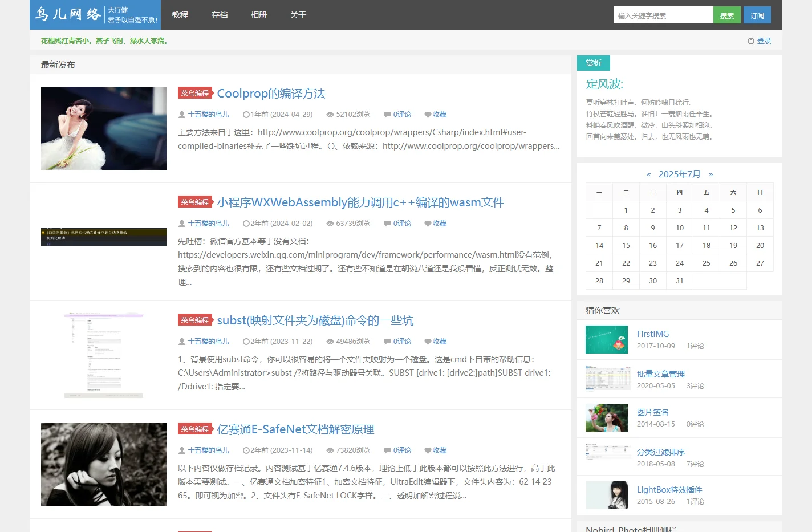Click the 菜鸟编程 tag on the Coolprop post
This screenshot has height=532, width=812.
coord(195,93)
